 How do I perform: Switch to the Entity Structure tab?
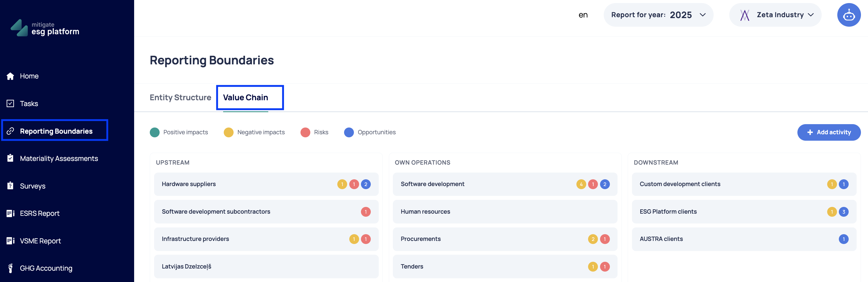(180, 97)
